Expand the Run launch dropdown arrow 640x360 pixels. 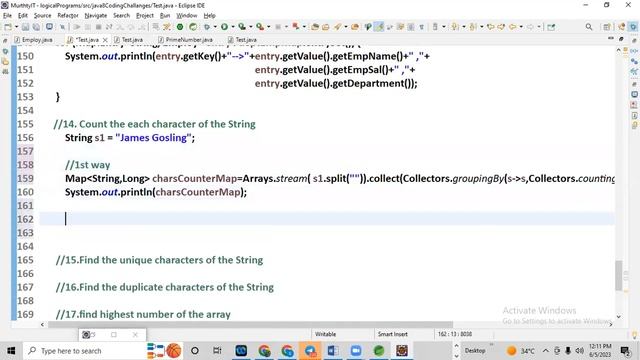coord(233,27)
